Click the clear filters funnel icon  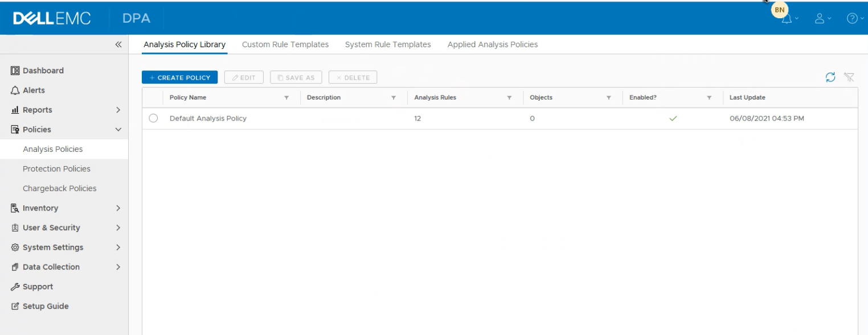(849, 77)
